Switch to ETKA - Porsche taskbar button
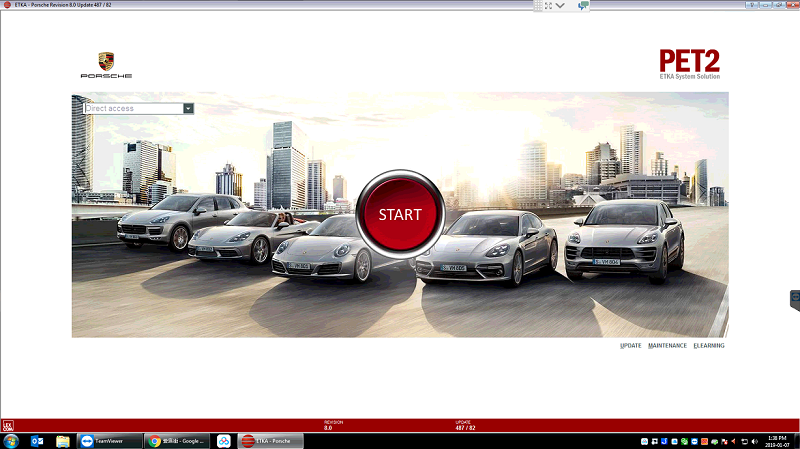The width and height of the screenshot is (800, 449). pyautogui.click(x=270, y=441)
